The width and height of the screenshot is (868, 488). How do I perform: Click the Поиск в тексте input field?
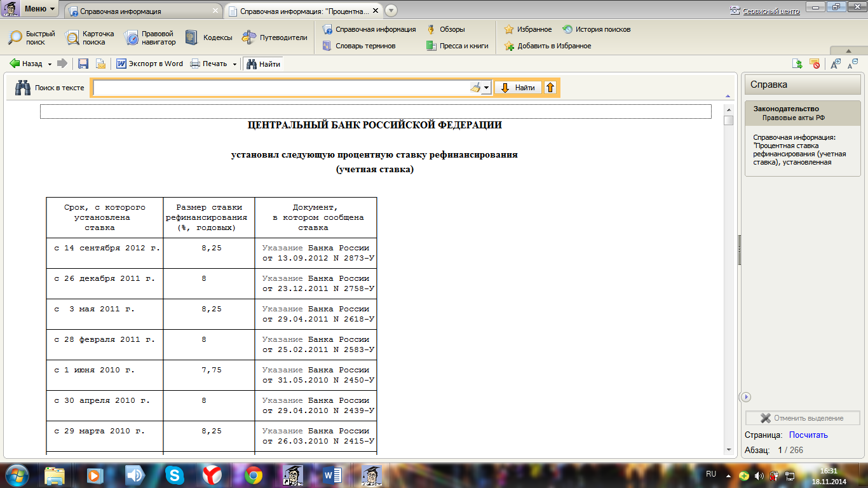point(281,88)
